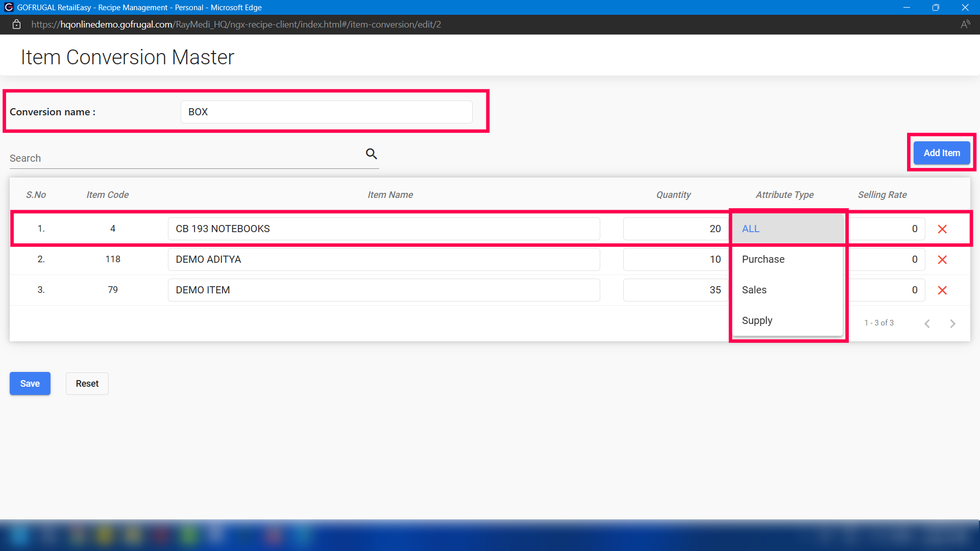Screen dimensions: 980x551
Task: Choose Supply from attribute dropdown
Action: 787,321
